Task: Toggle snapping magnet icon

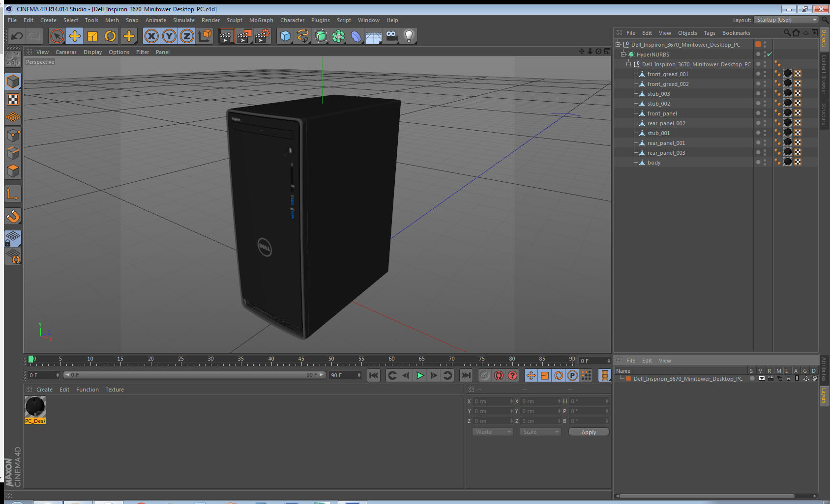Action: pyautogui.click(x=13, y=216)
